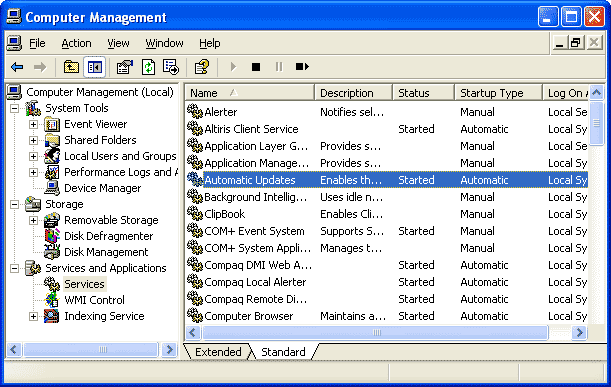Image resolution: width=611 pixels, height=387 pixels.
Task: Pause the service with toolbar Pause button
Action: pos(279,67)
